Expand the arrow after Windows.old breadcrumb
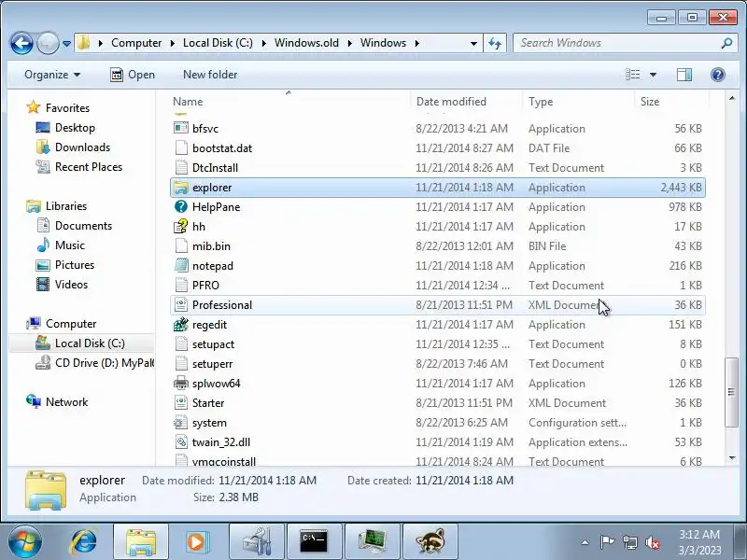 [349, 43]
